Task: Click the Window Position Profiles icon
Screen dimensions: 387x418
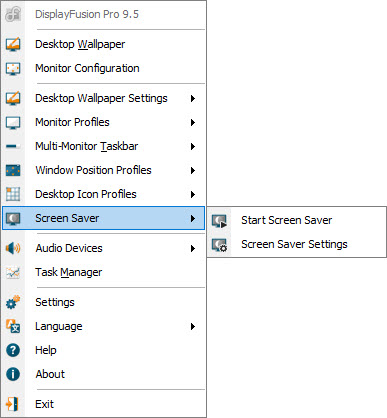Action: (x=13, y=170)
